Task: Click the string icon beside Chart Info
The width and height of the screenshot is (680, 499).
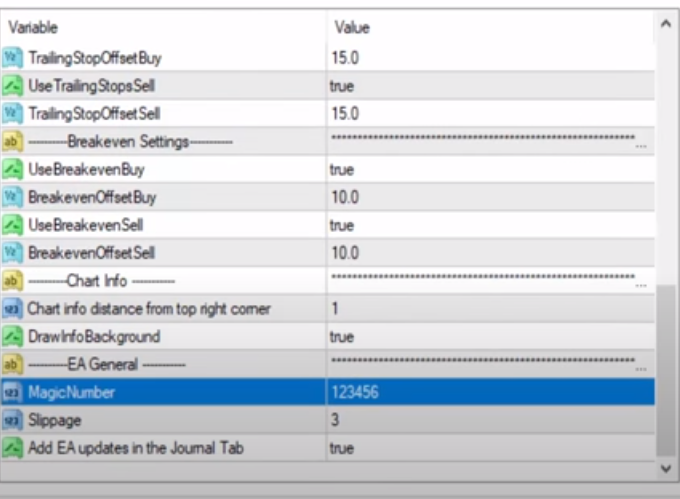Action: (x=13, y=281)
